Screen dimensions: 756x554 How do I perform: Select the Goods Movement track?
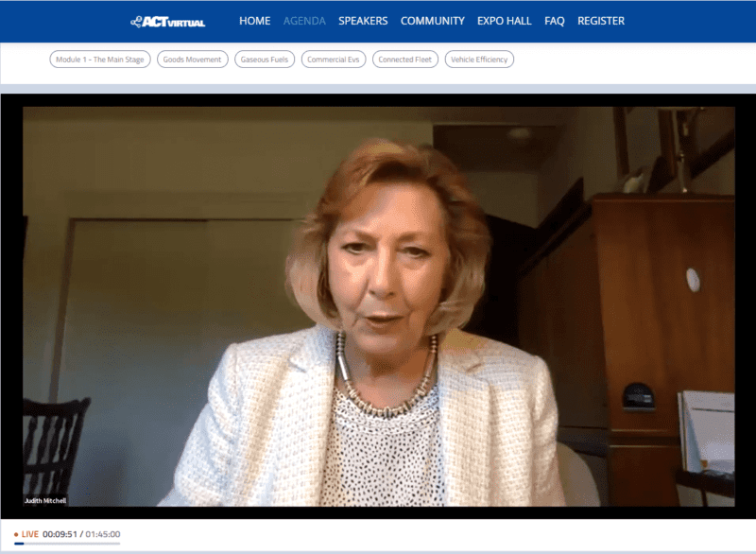(192, 60)
